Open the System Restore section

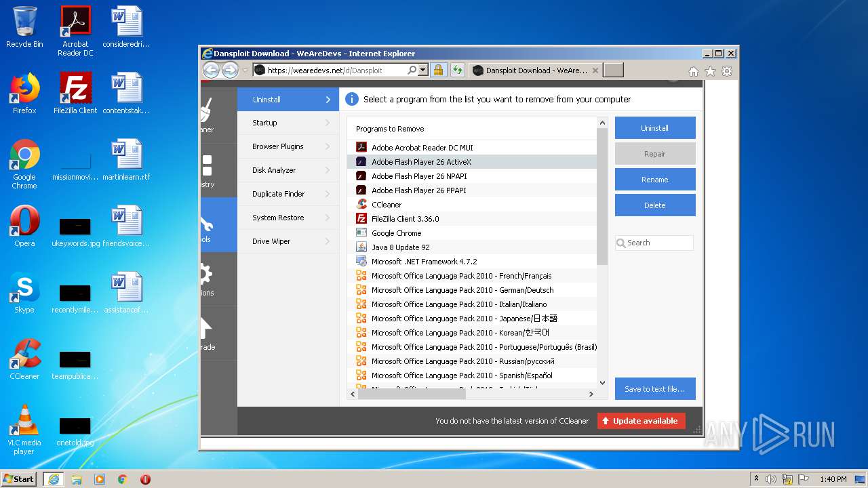coord(288,218)
